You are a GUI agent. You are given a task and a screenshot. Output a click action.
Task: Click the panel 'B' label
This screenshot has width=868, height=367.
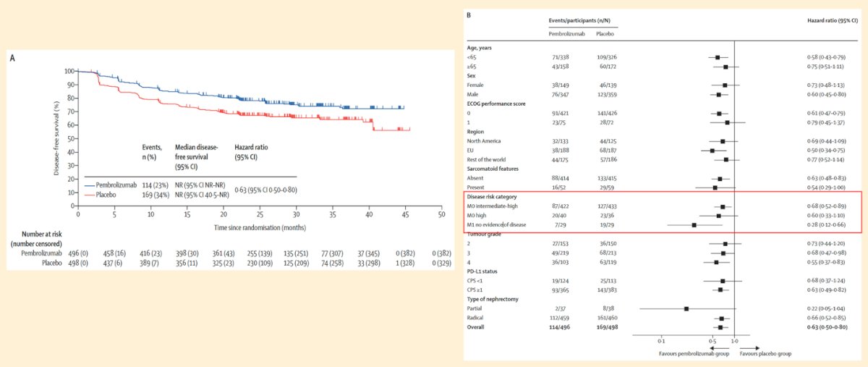469,16
